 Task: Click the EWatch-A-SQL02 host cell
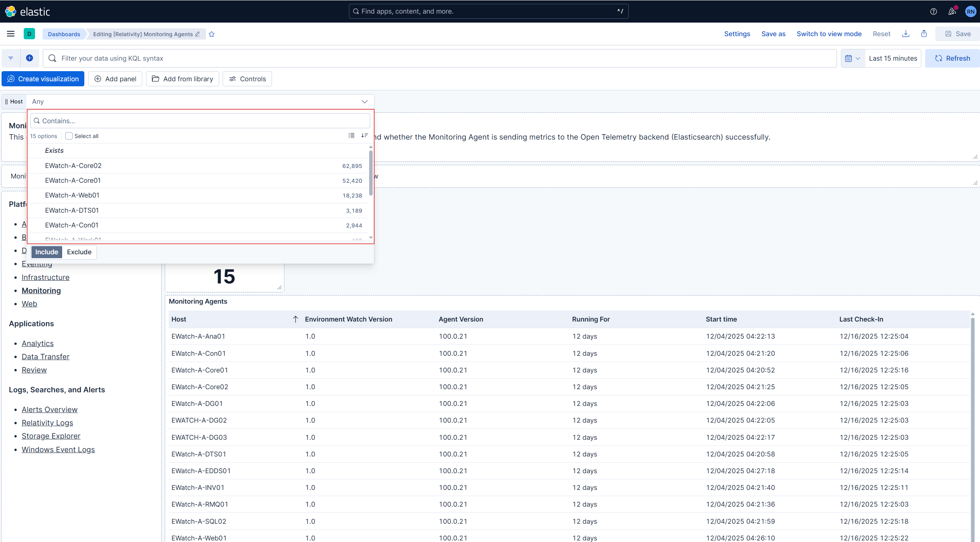tap(199, 521)
